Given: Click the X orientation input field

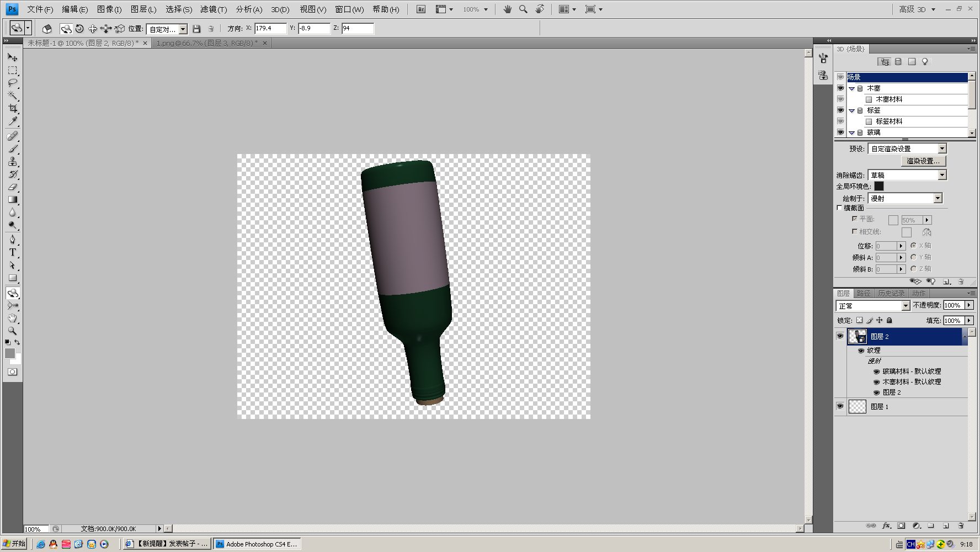Looking at the screenshot, I should pos(270,28).
